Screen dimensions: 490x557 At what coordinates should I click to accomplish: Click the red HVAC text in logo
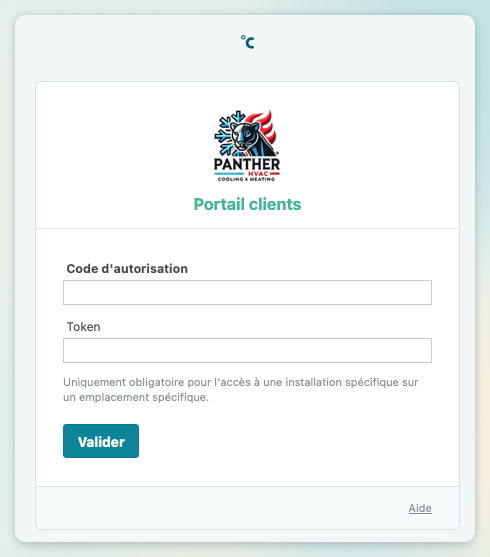click(258, 174)
